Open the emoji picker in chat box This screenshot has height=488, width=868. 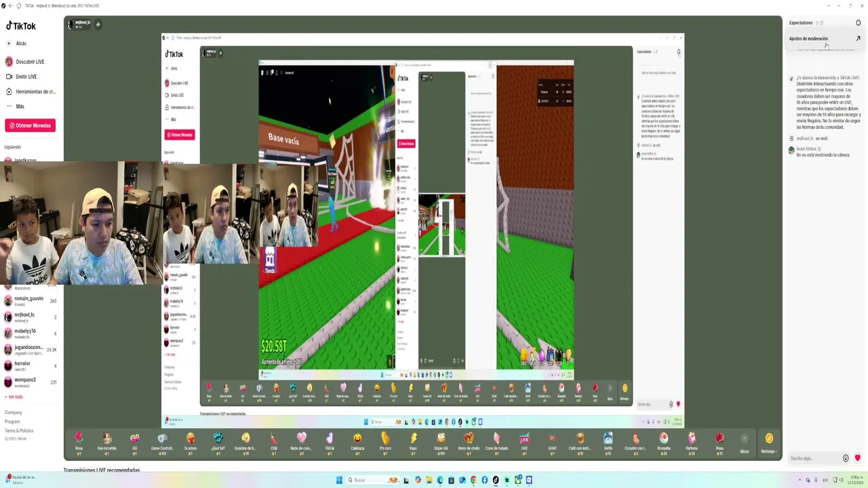pyautogui.click(x=846, y=458)
